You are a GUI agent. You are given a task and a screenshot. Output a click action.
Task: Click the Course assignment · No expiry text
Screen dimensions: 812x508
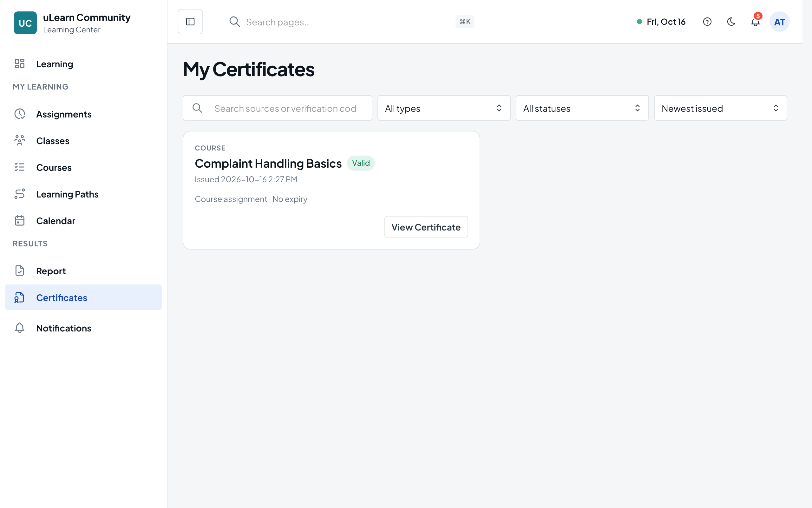tap(251, 199)
